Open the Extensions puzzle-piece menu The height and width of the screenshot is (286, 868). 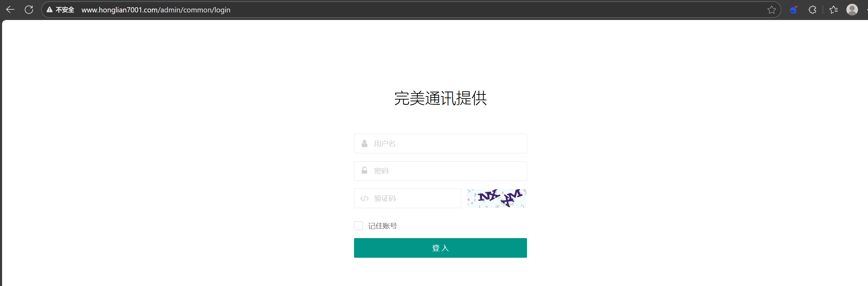click(812, 10)
